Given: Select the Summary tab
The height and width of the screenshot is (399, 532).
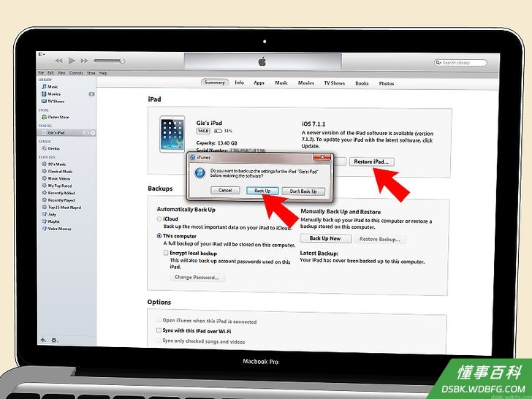Looking at the screenshot, I should tap(214, 83).
